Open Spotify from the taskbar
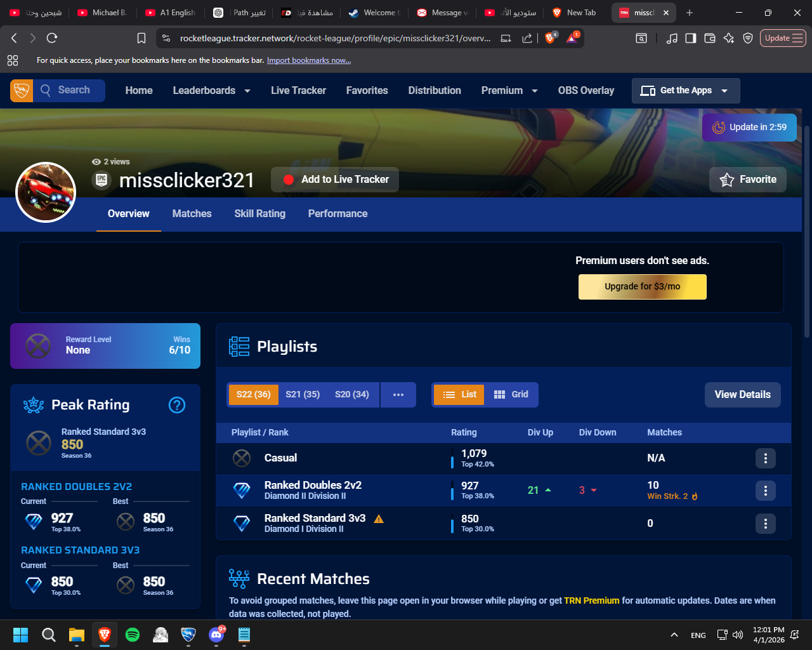Image resolution: width=812 pixels, height=650 pixels. [x=133, y=634]
